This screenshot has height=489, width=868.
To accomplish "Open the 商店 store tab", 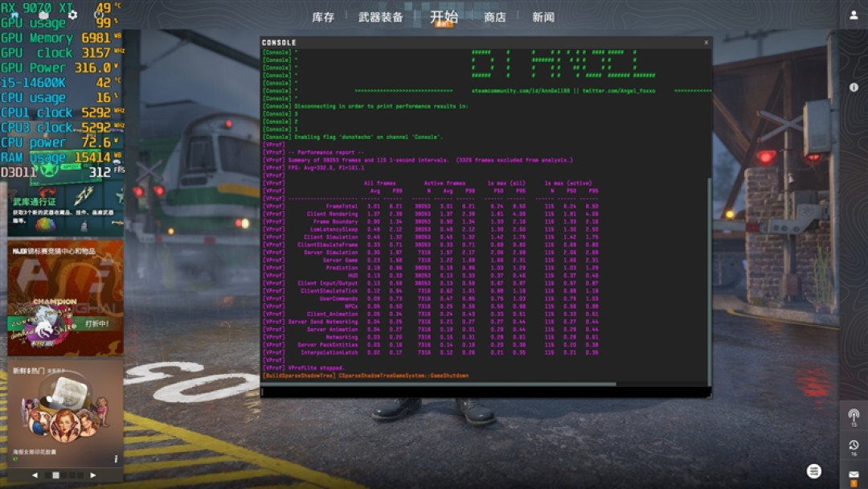I will pos(495,17).
